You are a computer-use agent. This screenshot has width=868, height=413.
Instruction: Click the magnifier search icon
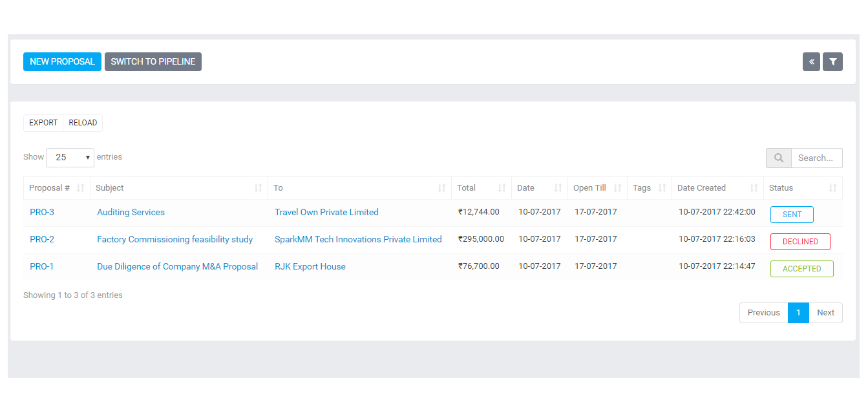pos(778,158)
